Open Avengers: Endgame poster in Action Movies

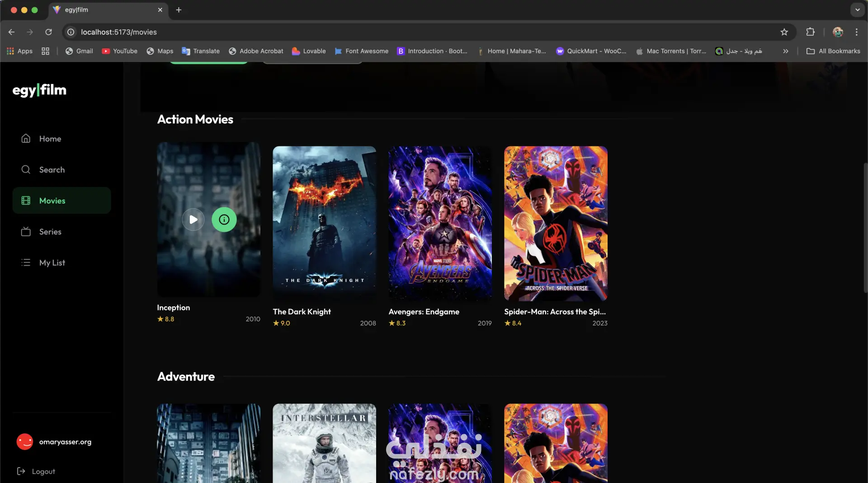(440, 223)
